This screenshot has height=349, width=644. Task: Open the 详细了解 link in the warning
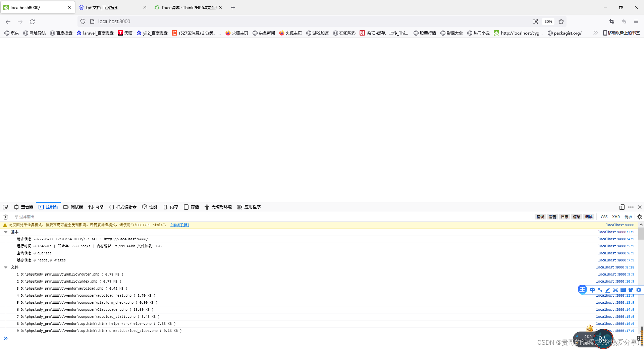point(180,225)
